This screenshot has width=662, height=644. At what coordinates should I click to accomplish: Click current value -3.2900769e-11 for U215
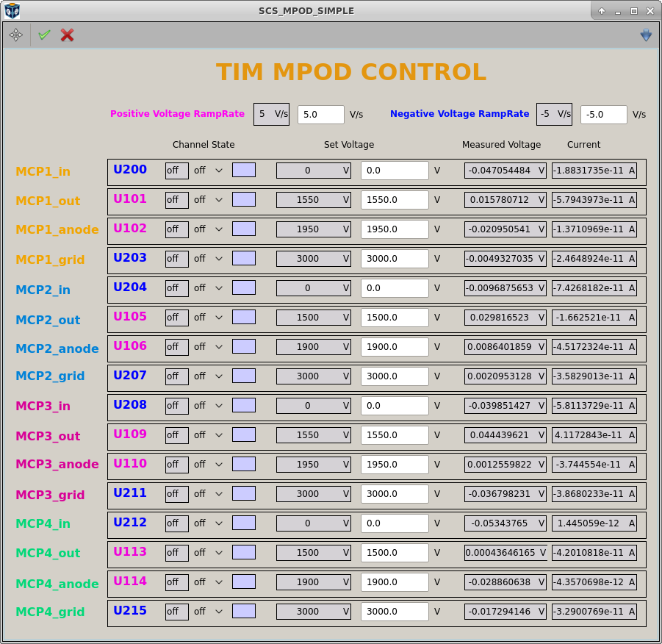pyautogui.click(x=594, y=611)
